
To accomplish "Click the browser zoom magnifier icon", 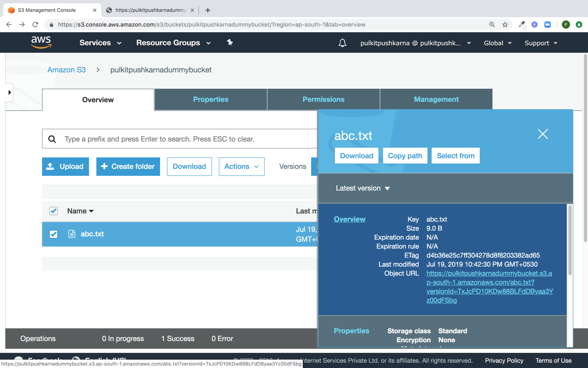I will point(492,25).
